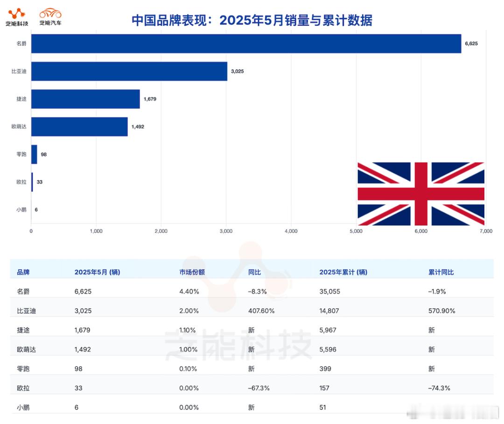504x424 pixels.
Task: Click the 小鹏 label on chart axis
Action: 21,209
